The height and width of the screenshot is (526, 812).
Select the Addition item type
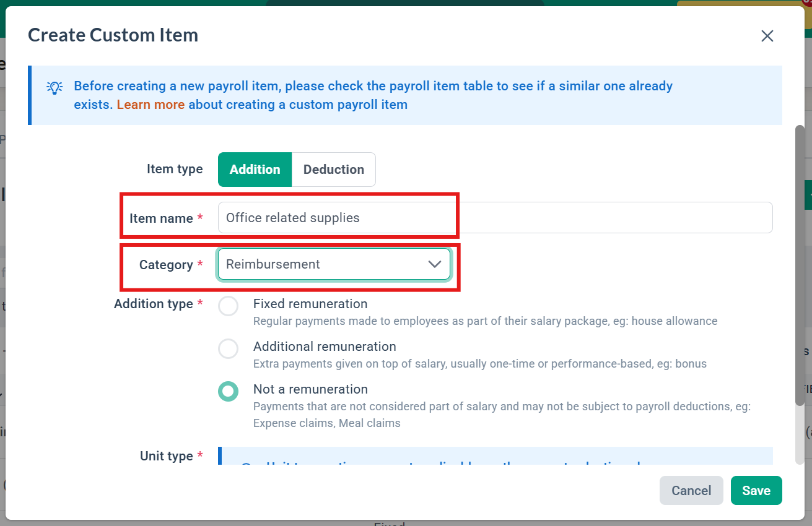[255, 170]
